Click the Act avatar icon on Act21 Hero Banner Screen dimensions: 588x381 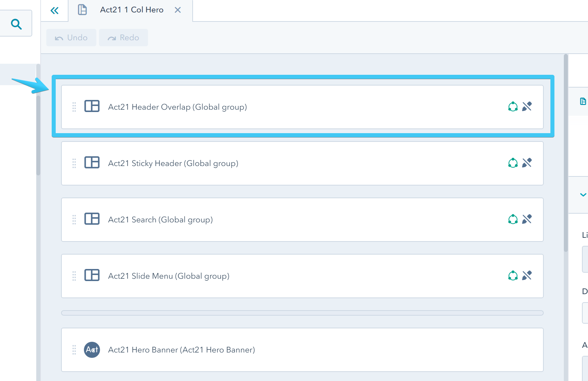92,349
